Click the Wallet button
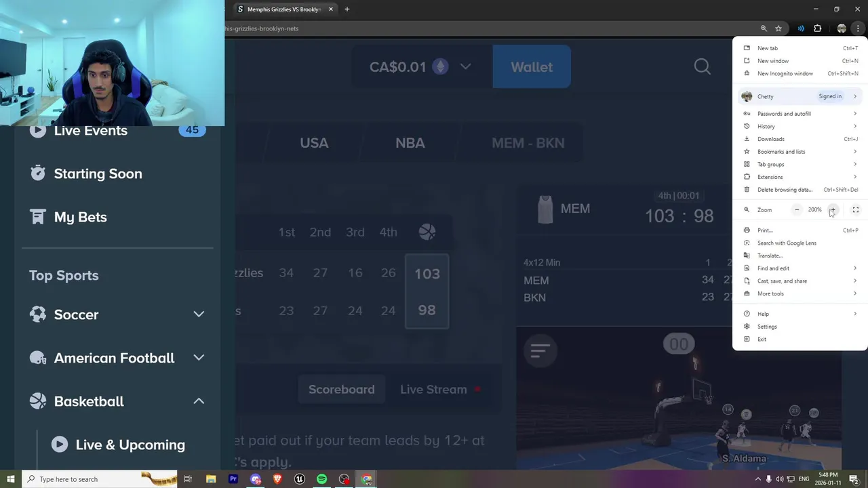Screen dimensions: 868x488 532,66
